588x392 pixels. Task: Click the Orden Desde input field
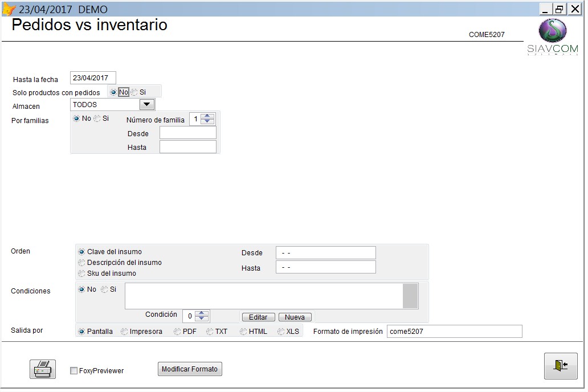[325, 253]
